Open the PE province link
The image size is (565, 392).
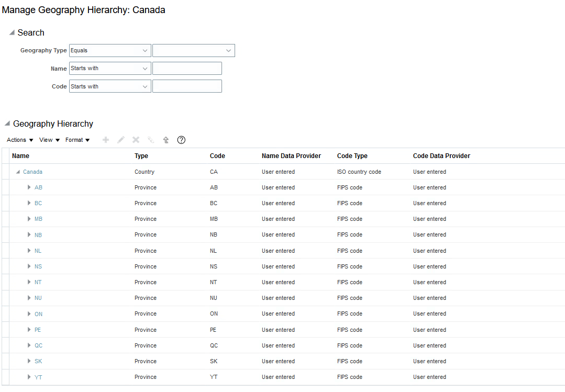(x=38, y=330)
